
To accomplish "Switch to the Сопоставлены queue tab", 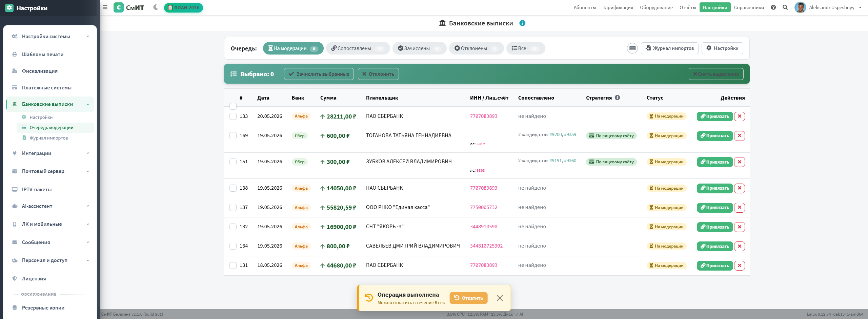I will pyautogui.click(x=358, y=48).
